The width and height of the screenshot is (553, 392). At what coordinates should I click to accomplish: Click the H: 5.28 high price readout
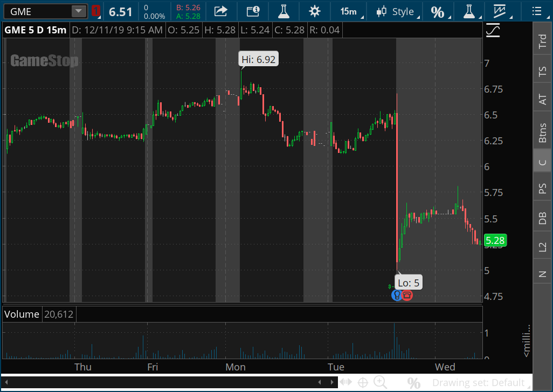coord(220,30)
